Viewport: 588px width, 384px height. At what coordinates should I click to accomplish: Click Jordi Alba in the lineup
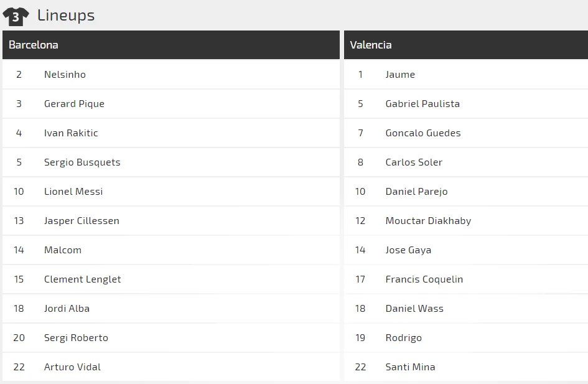tap(67, 309)
